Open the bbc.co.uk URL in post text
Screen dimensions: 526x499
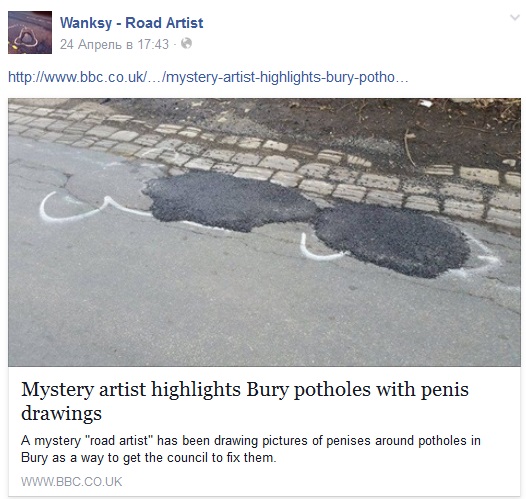208,77
